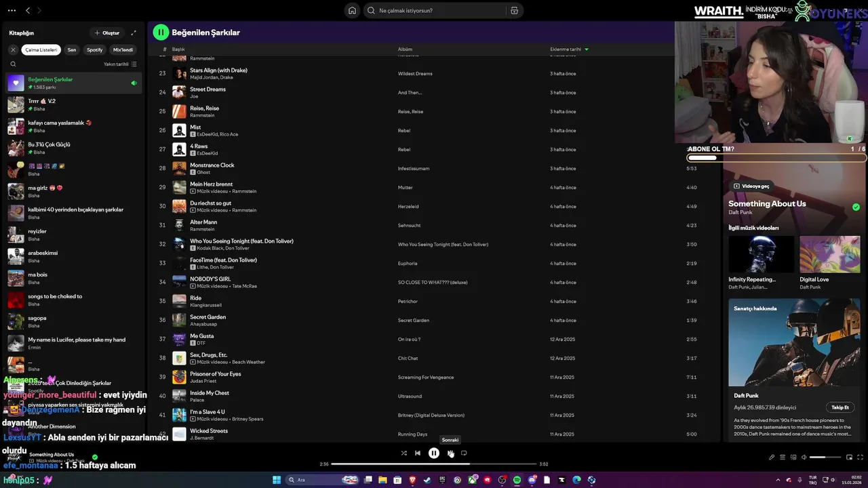Select the track Mein Herz brennt
Viewport: 868px width, 488px height.
[x=211, y=184]
